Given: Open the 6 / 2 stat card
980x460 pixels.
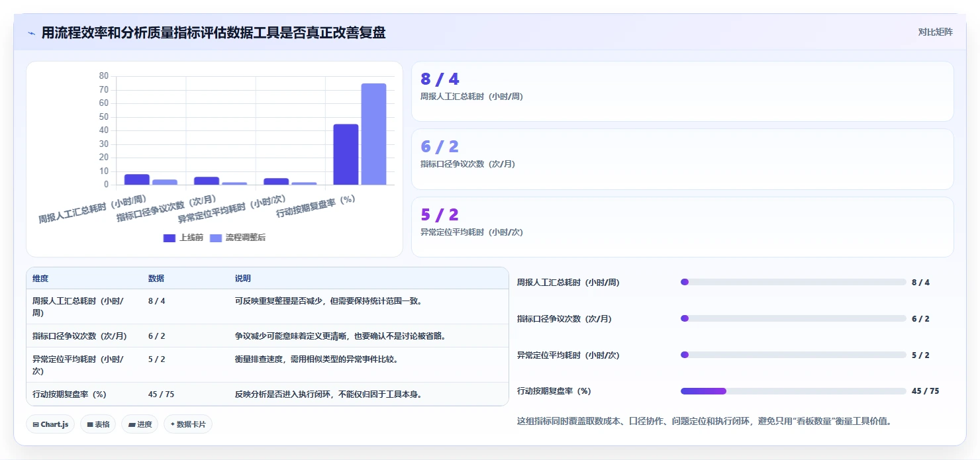Looking at the screenshot, I should [x=683, y=159].
